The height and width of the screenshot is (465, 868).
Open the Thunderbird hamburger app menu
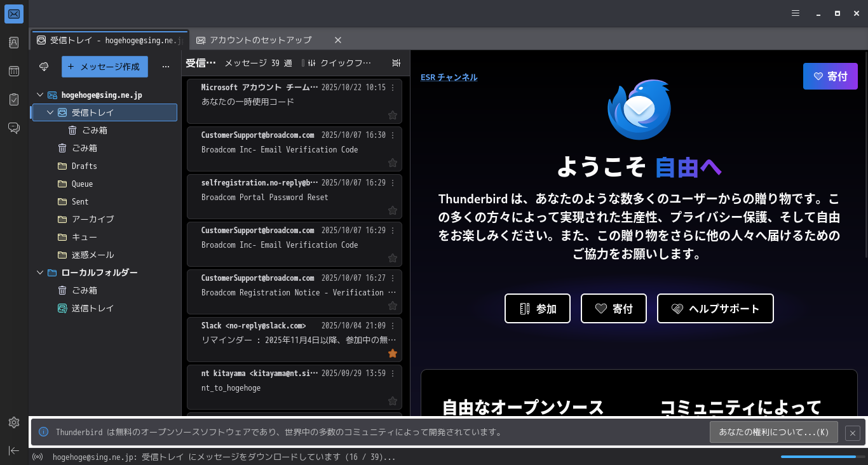pos(796,13)
